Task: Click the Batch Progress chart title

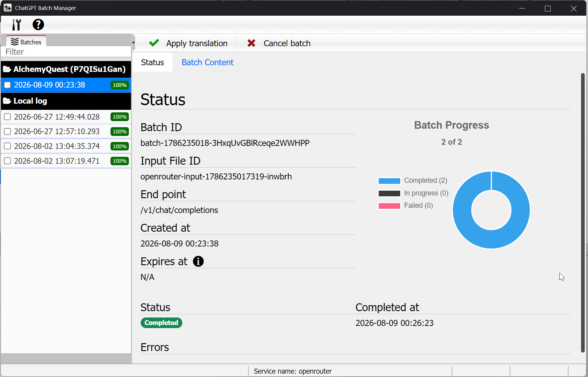Action: click(452, 125)
